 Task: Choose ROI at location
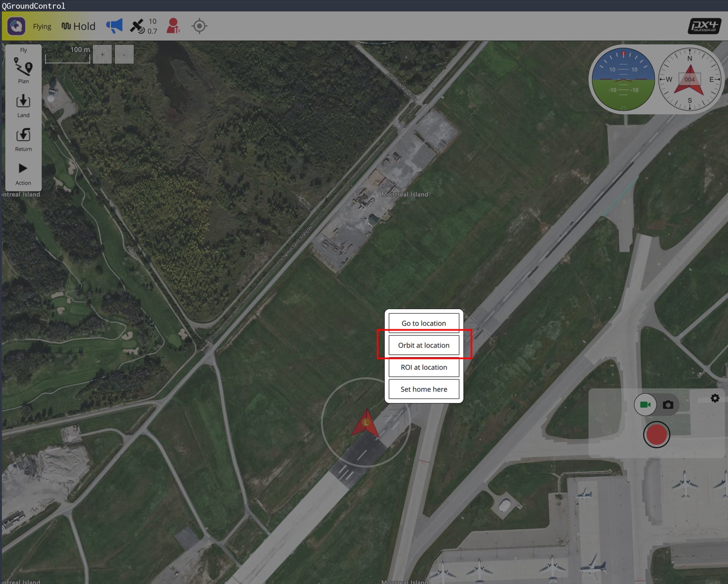point(424,367)
